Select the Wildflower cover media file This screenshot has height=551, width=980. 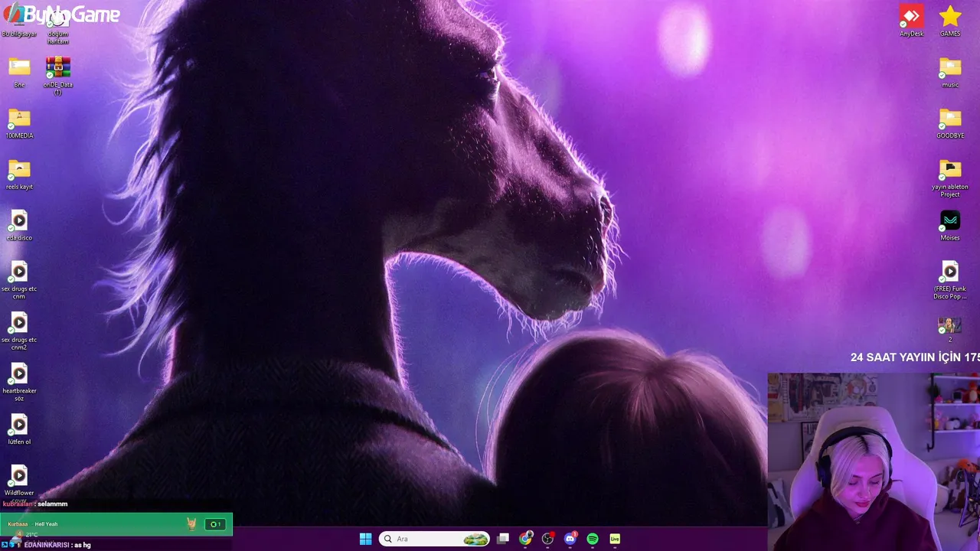click(x=19, y=482)
